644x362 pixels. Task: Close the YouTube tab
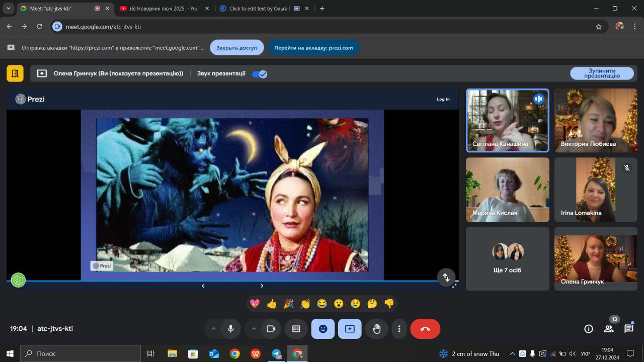pyautogui.click(x=207, y=9)
